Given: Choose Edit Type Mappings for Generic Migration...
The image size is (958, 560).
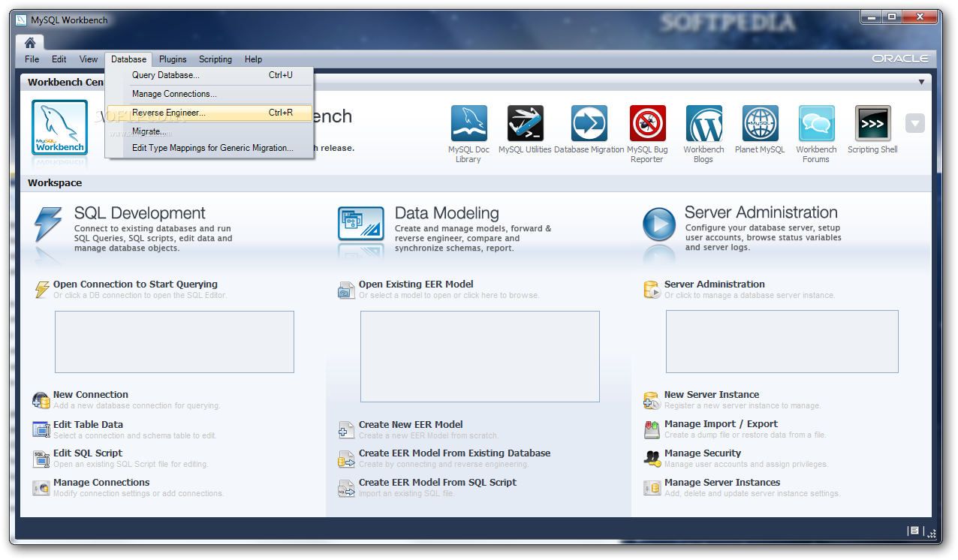Looking at the screenshot, I should (x=209, y=148).
